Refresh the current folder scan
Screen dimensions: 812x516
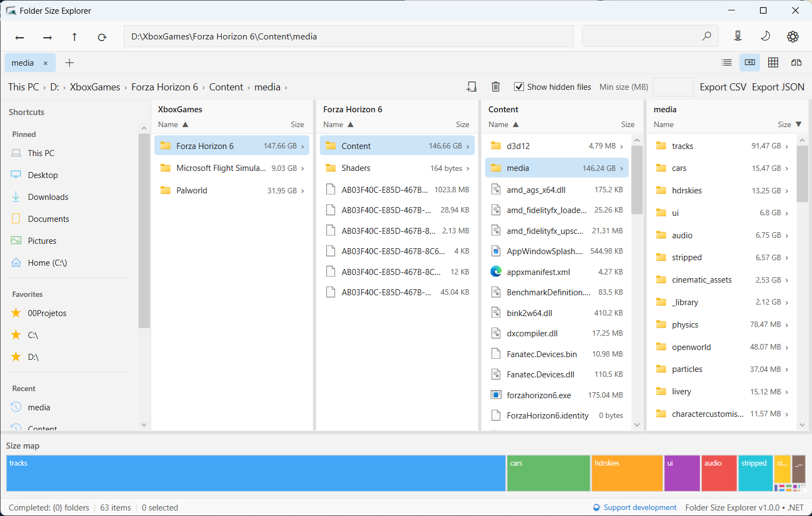[102, 37]
